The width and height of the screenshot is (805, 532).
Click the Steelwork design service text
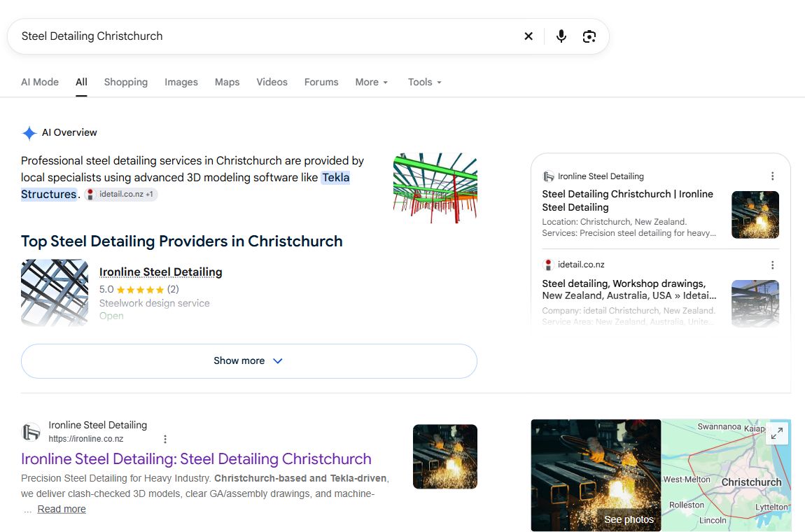155,304
